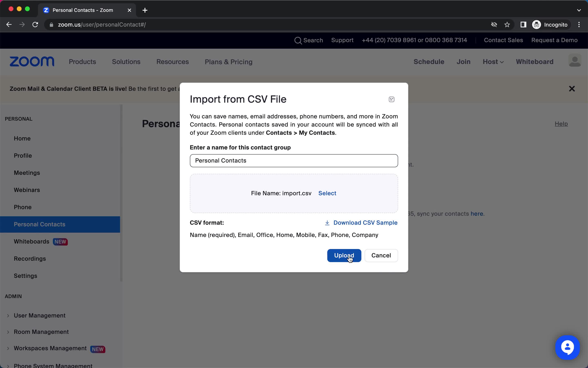This screenshot has width=588, height=368.
Task: Open the user profile avatar
Action: pos(575,61)
